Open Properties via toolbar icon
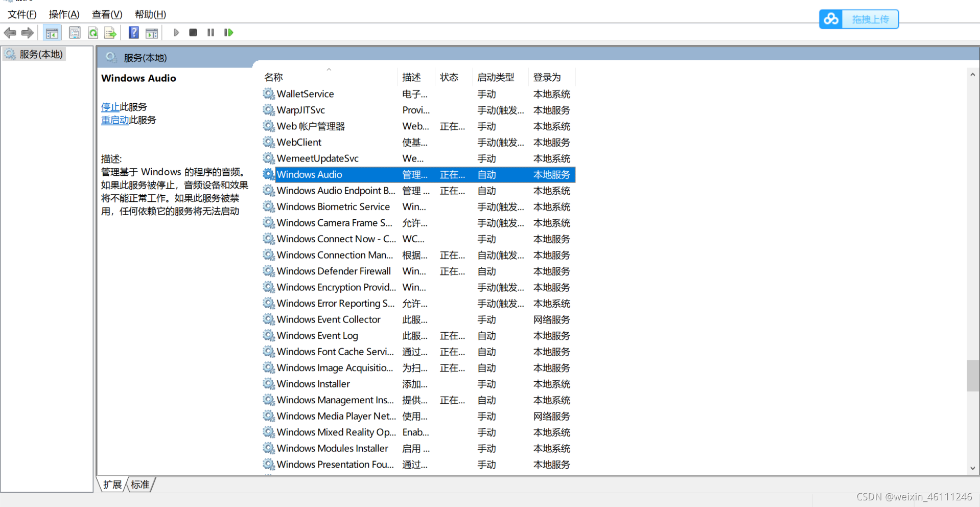This screenshot has width=980, height=507. tap(75, 33)
